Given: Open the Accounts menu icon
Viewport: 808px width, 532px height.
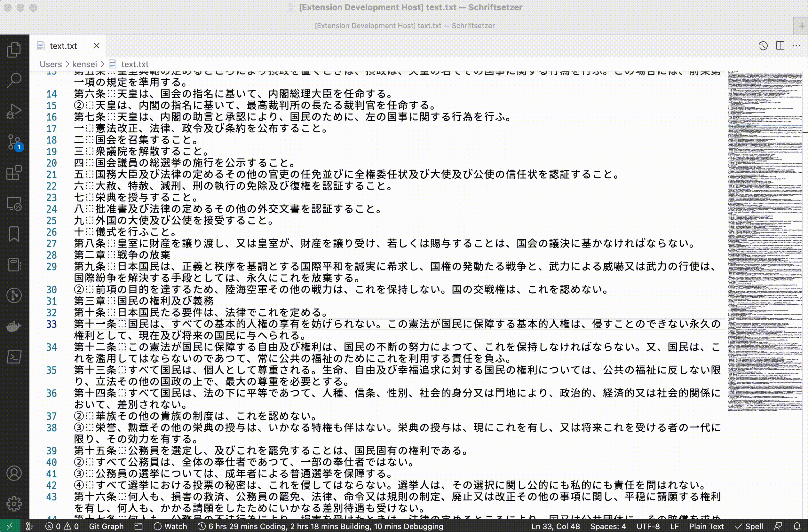Looking at the screenshot, I should tap(14, 473).
